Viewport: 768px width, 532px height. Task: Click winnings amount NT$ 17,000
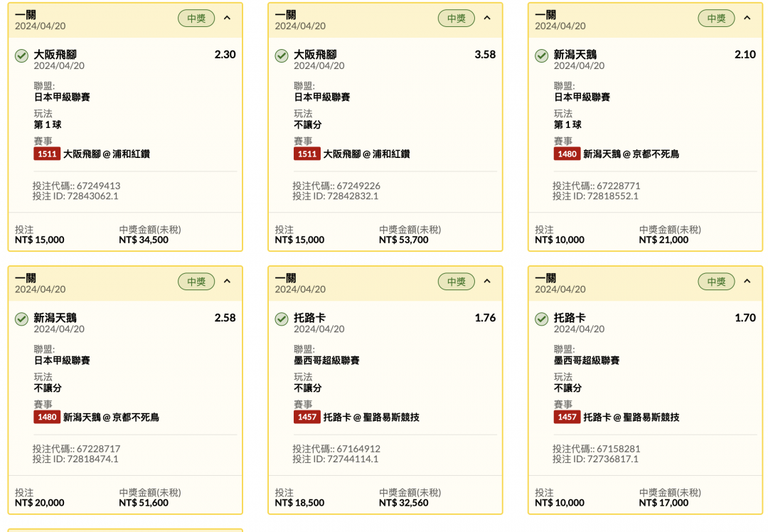click(663, 503)
